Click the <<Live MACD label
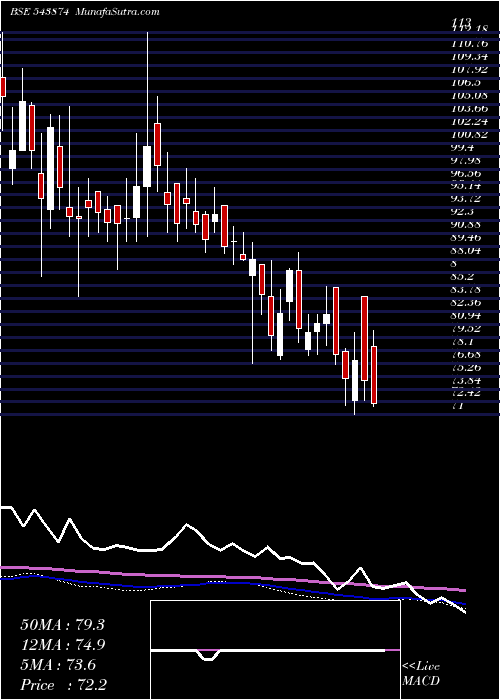 pyautogui.click(x=421, y=674)
